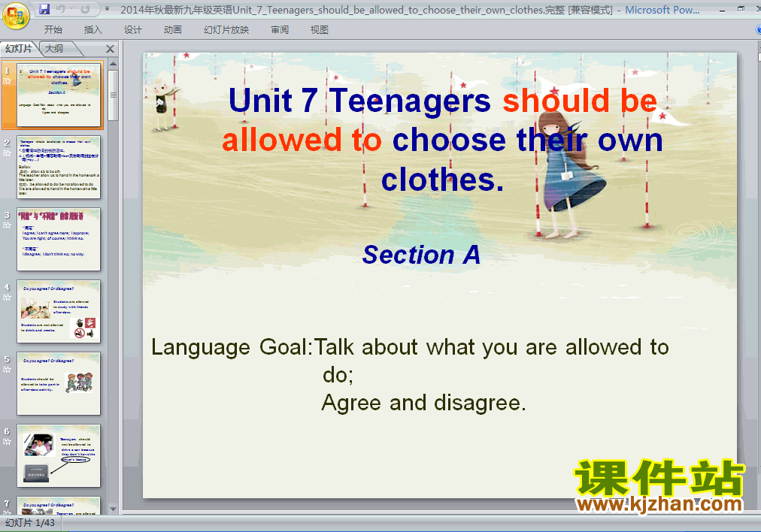Click the animation star icon beside slide 2

pos(7,153)
